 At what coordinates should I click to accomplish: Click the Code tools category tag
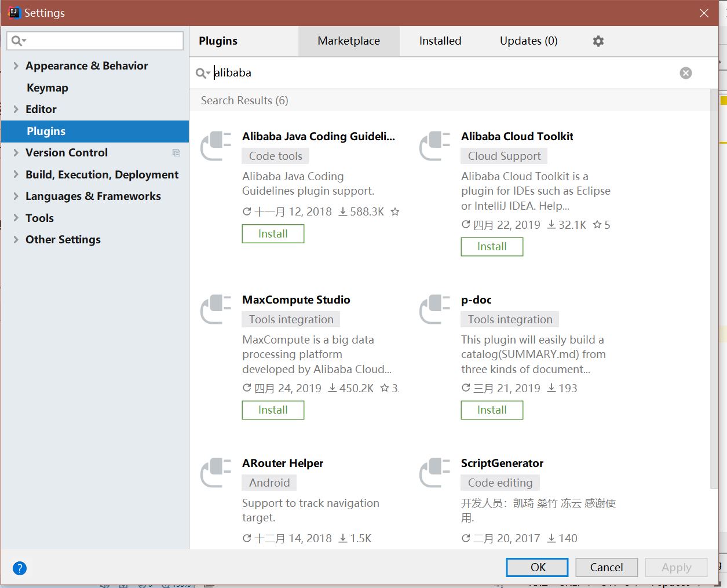(x=276, y=156)
